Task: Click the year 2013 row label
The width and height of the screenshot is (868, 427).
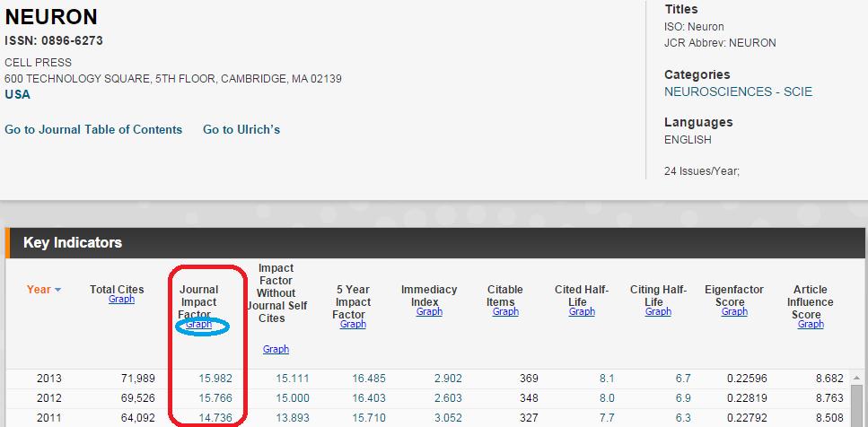Action: (49, 379)
